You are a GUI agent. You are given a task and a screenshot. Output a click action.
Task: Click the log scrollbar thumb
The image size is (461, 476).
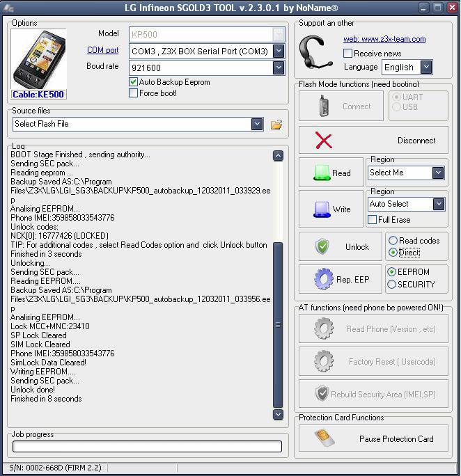pos(278,325)
